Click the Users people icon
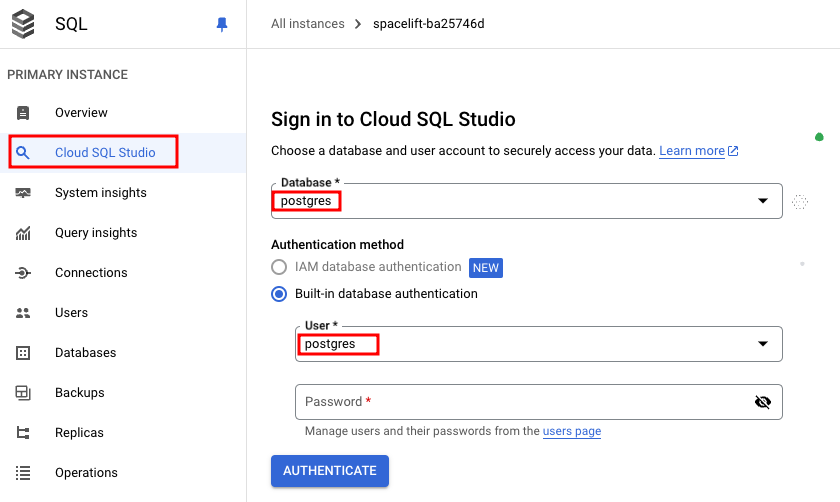Image resolution: width=840 pixels, height=502 pixels. [x=23, y=313]
